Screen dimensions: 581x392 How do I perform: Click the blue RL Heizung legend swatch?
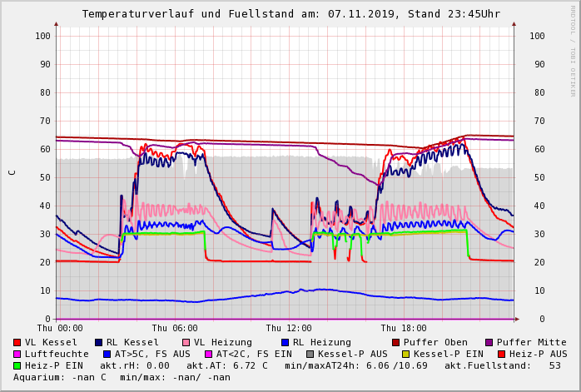285,343
